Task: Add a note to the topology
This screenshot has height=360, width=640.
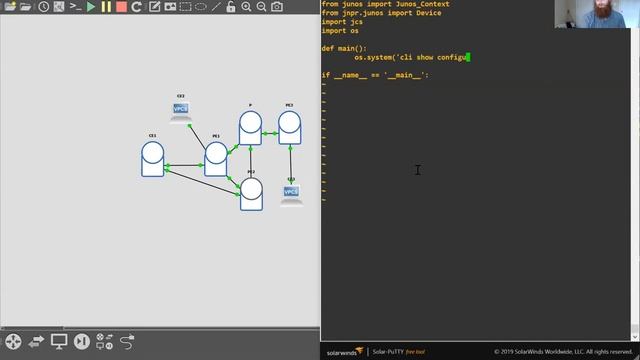Action: pyautogui.click(x=154, y=7)
